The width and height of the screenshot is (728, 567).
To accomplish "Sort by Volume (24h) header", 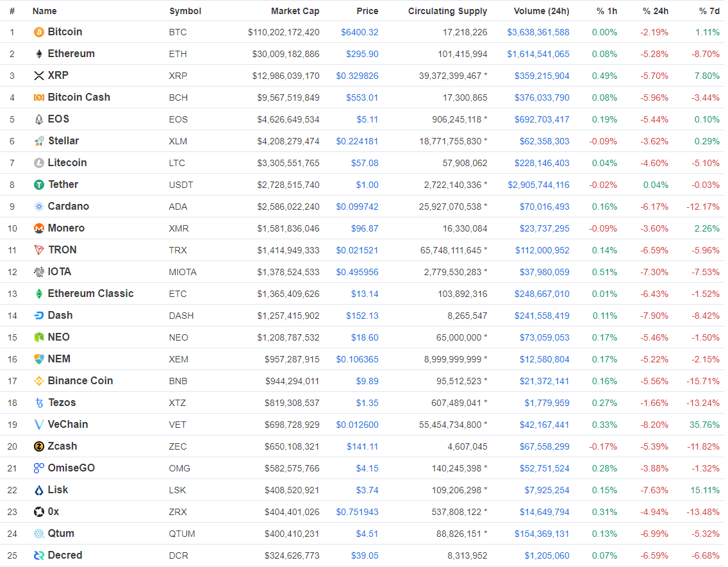I will click(x=542, y=11).
